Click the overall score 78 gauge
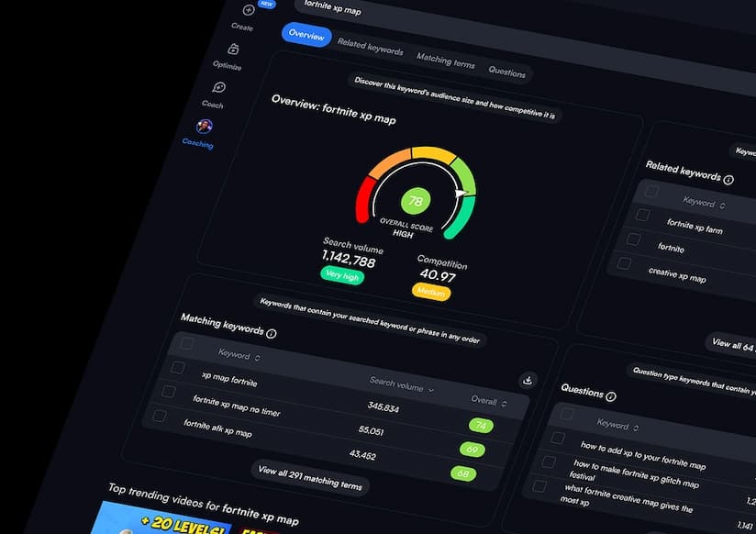The width and height of the screenshot is (756, 534). [x=416, y=201]
